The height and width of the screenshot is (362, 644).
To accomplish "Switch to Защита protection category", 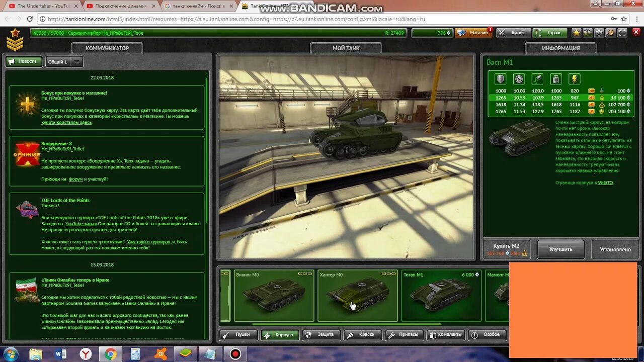I will point(321,335).
